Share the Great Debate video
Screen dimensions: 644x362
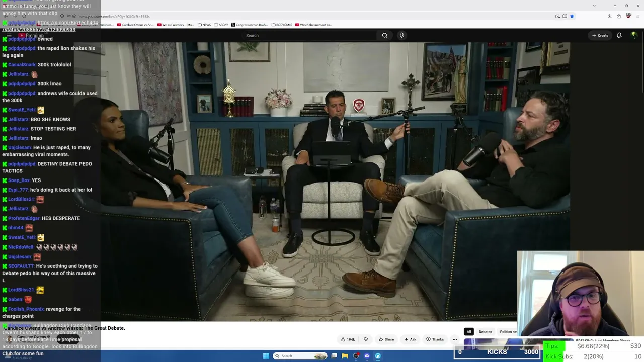pyautogui.click(x=386, y=339)
